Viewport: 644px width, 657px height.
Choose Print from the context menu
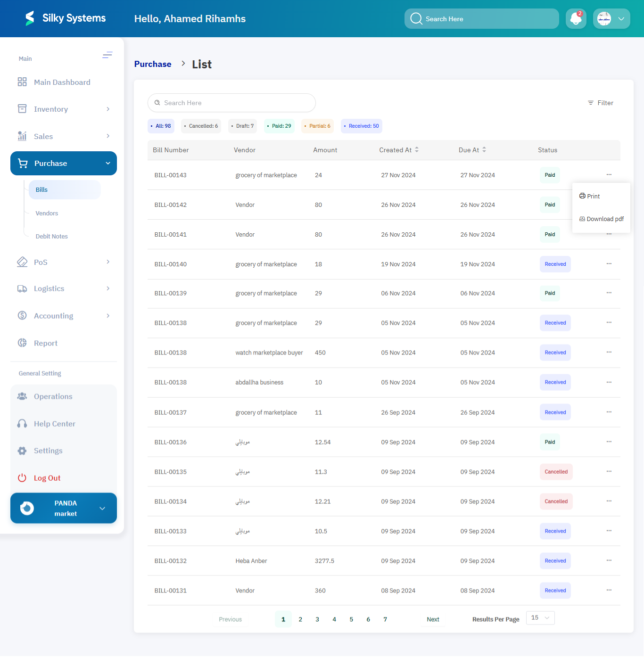click(x=590, y=197)
